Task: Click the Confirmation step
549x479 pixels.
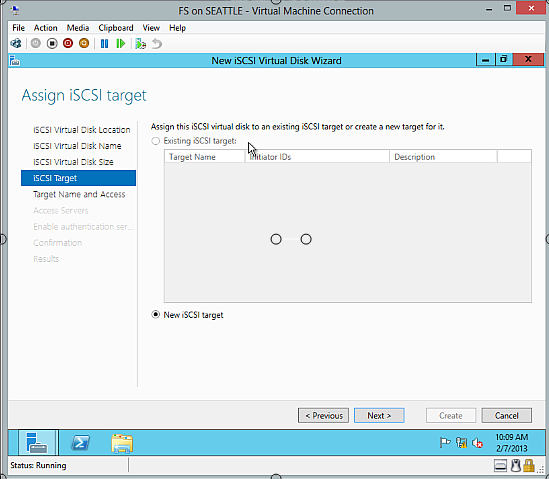Action: click(57, 243)
